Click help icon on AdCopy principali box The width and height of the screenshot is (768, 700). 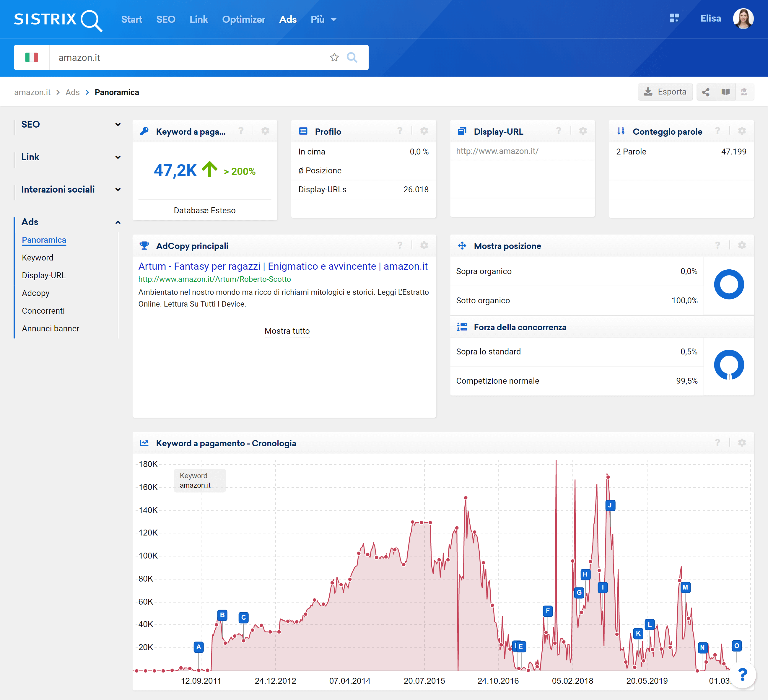(400, 245)
